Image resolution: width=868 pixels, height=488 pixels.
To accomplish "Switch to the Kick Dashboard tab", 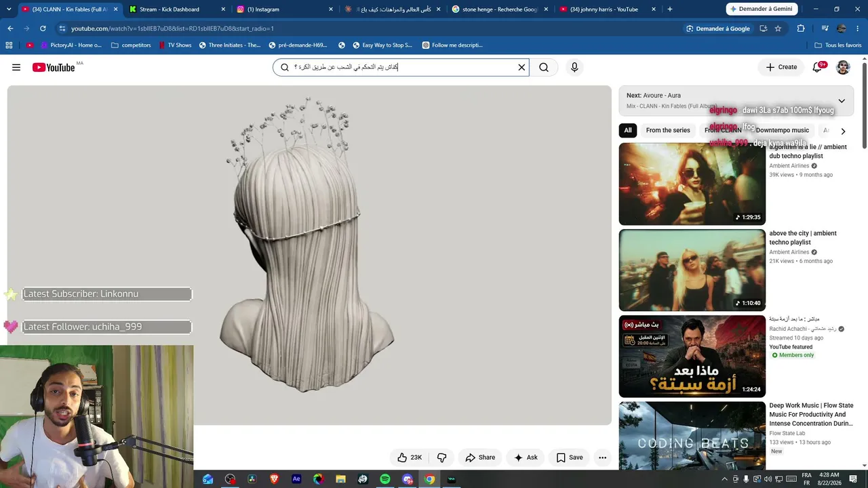I will pyautogui.click(x=176, y=9).
